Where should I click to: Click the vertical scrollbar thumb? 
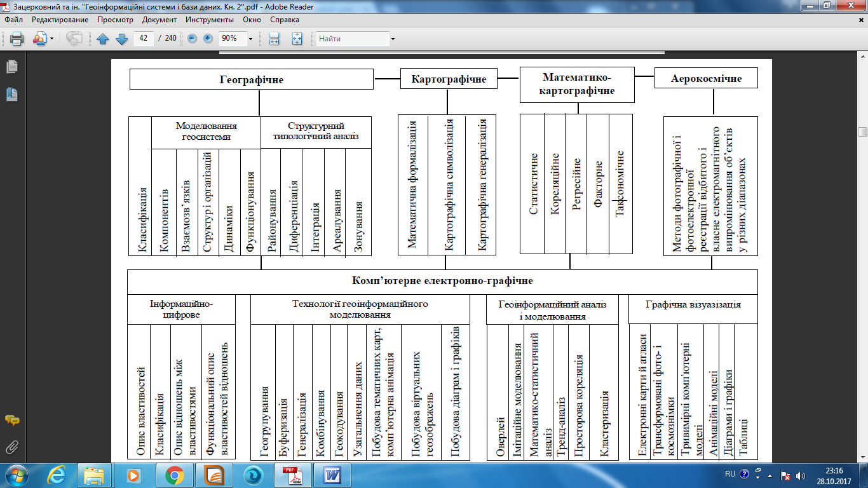point(862,132)
